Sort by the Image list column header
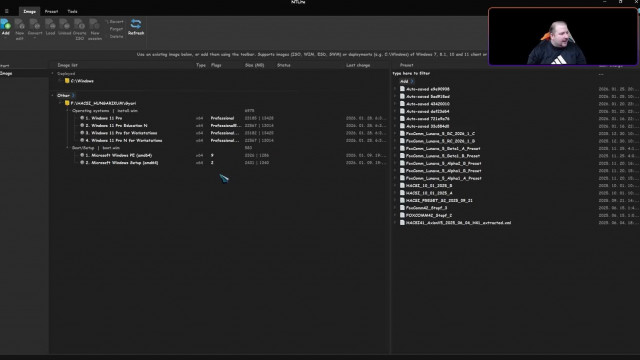640x360 pixels. pos(67,65)
